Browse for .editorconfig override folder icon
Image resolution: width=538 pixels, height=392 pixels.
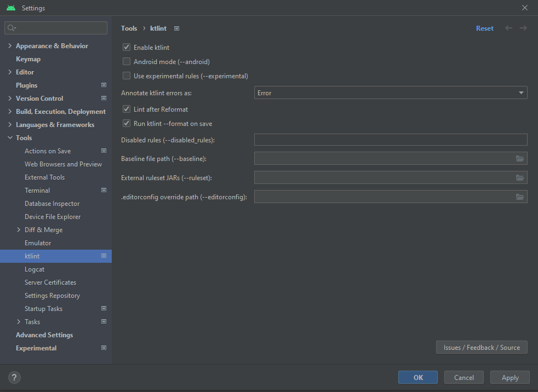click(x=520, y=197)
